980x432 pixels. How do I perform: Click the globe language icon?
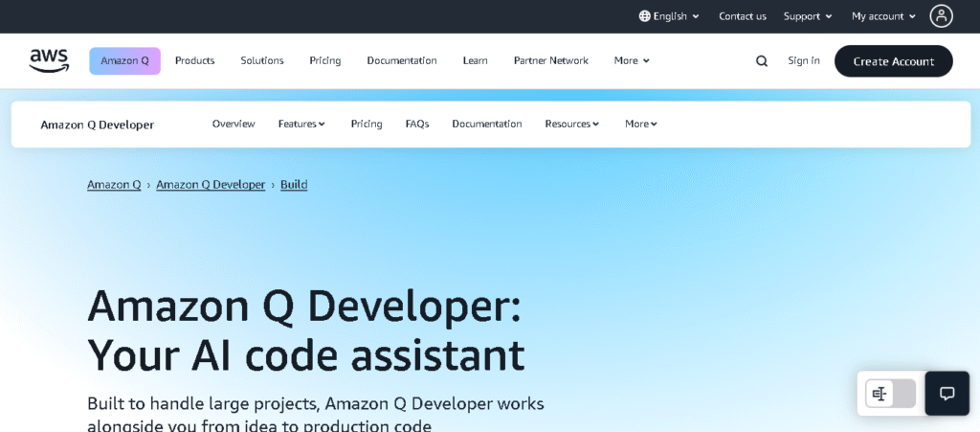coord(645,16)
